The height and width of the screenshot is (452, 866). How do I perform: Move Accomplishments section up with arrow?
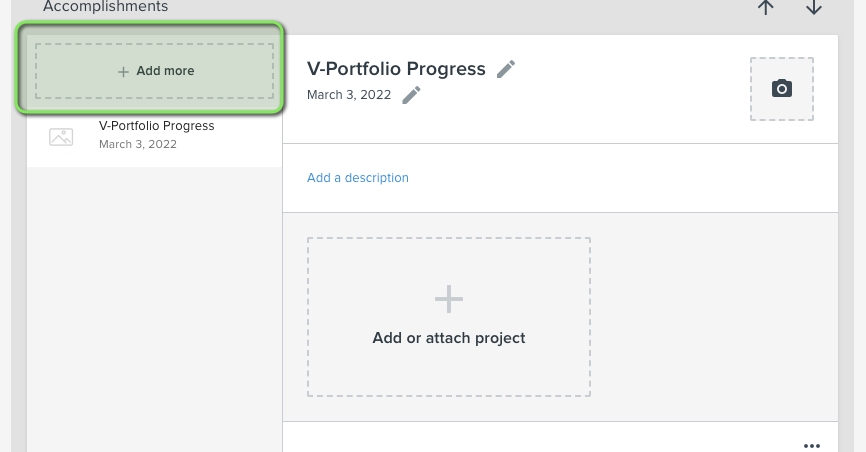coord(765,7)
